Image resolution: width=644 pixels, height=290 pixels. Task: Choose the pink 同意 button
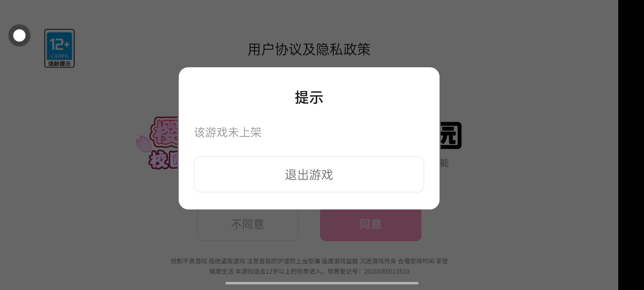(371, 224)
